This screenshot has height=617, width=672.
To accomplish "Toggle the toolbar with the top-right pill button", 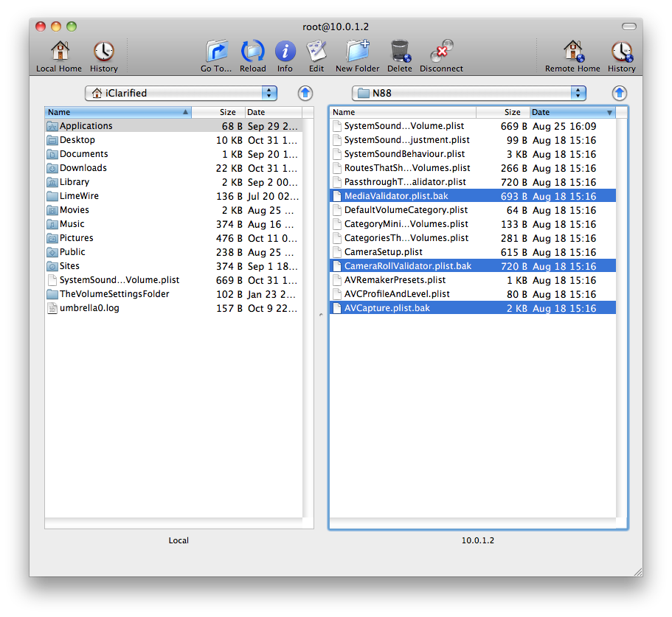I will (628, 27).
